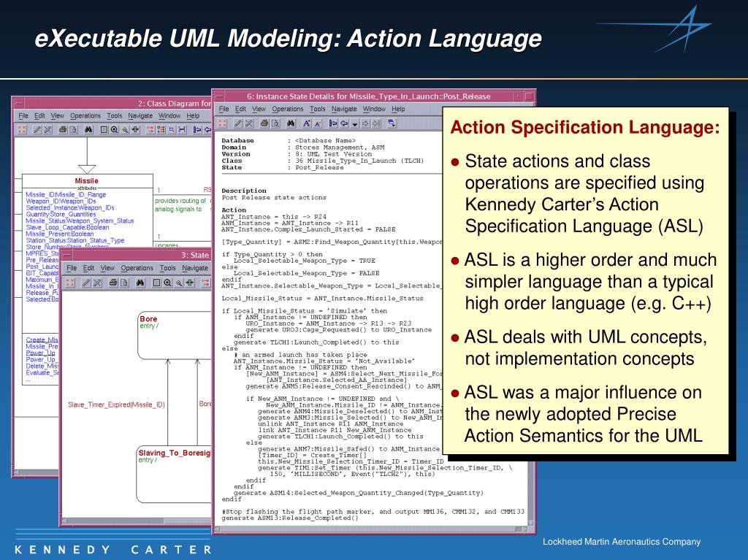Click the pan/center crosshair icon in State window toolbar
This screenshot has height=560, width=748.
click(x=190, y=283)
